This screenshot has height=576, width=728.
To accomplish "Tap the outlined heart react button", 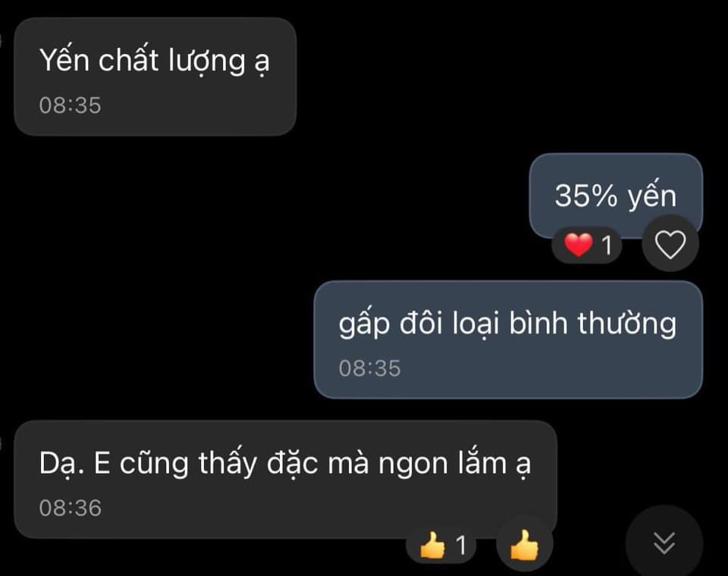I will pos(670,243).
